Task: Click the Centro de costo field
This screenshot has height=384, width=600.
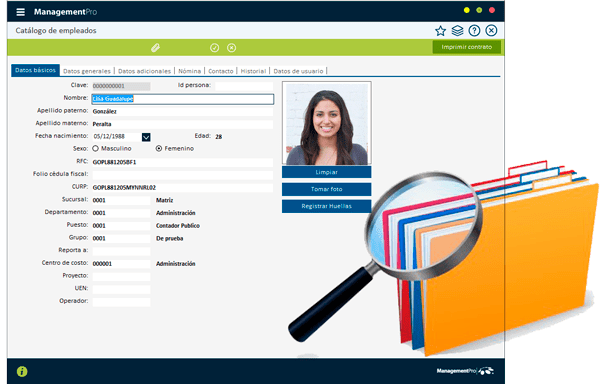Action: pos(121,264)
